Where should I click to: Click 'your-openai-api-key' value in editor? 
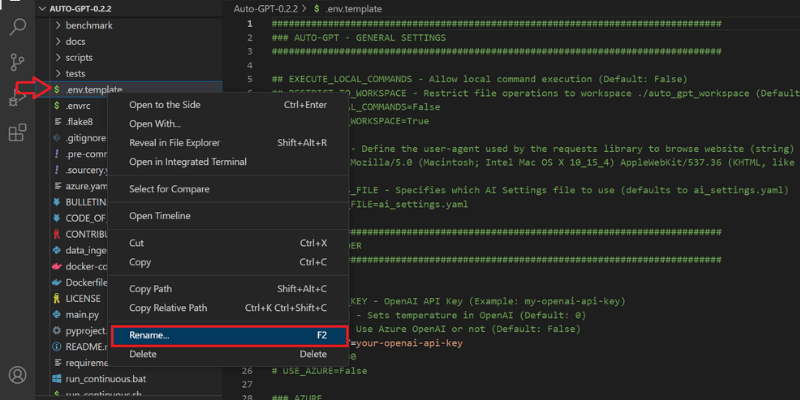tap(409, 343)
